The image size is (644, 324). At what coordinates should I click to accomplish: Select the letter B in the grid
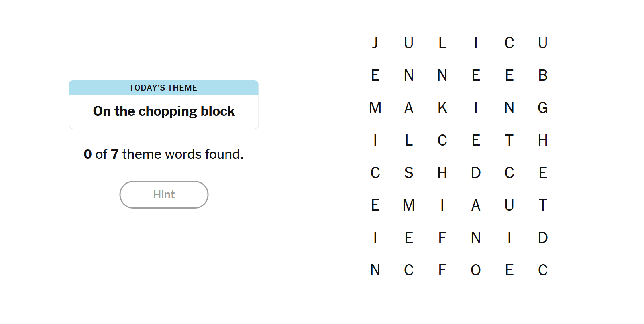(x=543, y=75)
